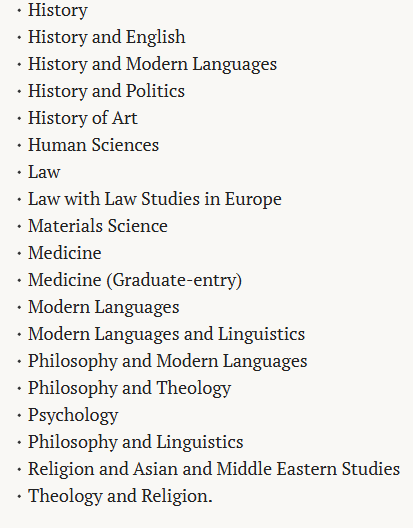
Task: Select Human Sciences list item
Action: tap(93, 145)
